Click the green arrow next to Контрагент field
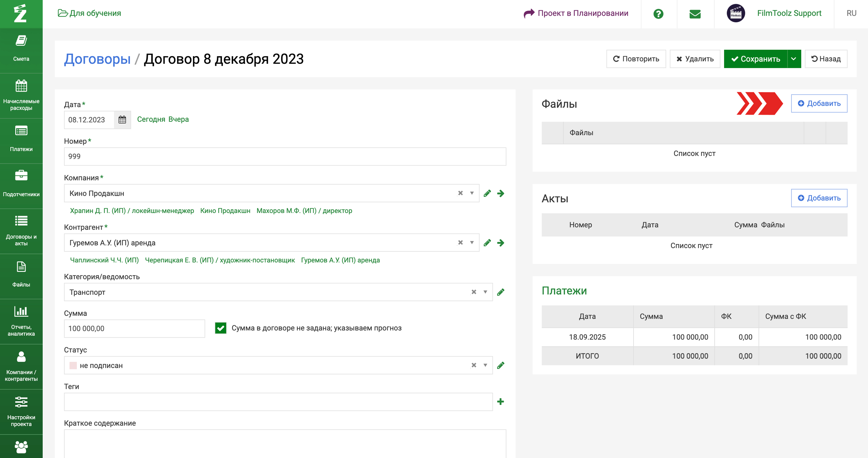This screenshot has width=868, height=458. tap(500, 243)
